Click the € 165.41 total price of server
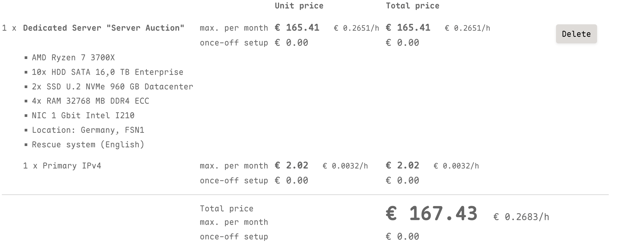 tap(408, 28)
